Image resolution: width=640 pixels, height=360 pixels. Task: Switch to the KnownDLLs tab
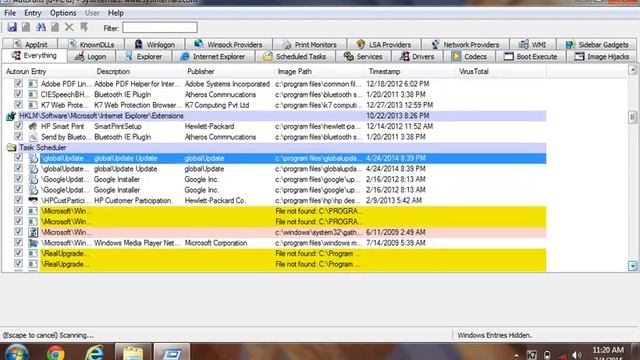point(91,44)
